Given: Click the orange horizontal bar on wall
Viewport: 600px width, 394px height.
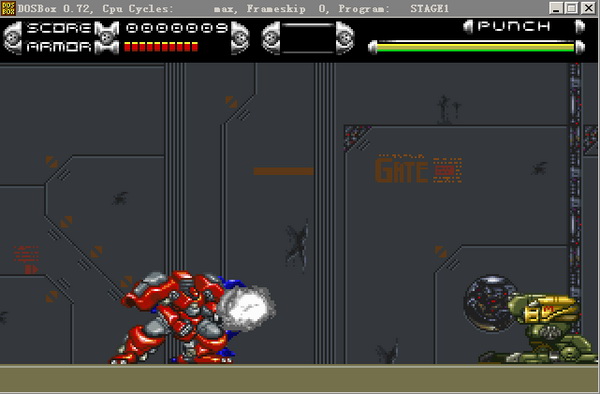Looking at the screenshot, I should (x=284, y=171).
